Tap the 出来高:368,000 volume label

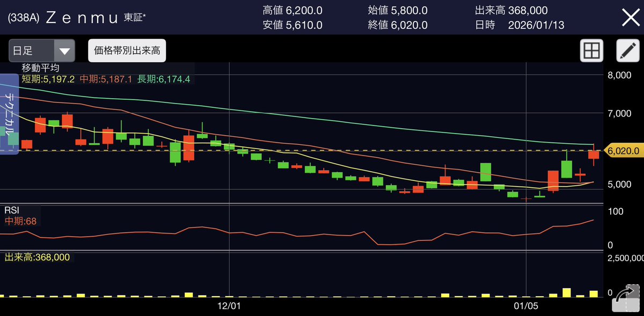pos(37,258)
